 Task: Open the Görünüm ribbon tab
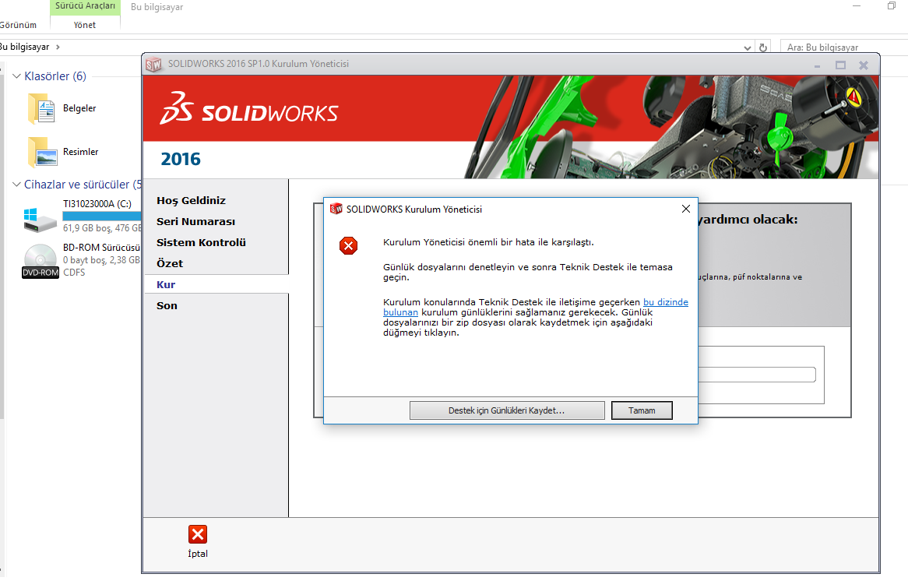18,25
